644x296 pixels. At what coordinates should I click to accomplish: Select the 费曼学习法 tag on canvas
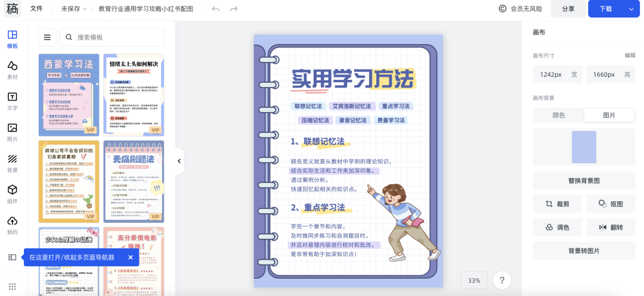[391, 120]
